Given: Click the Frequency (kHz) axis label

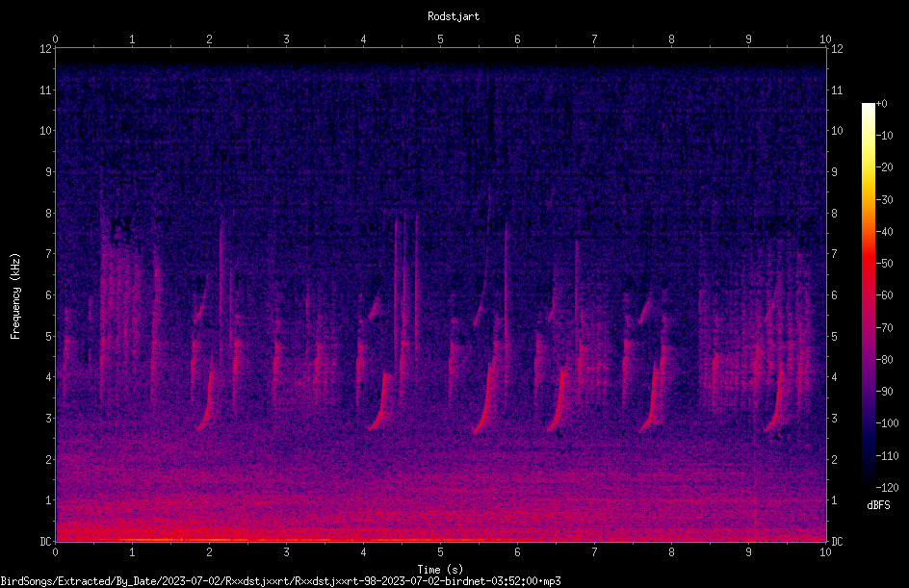Looking at the screenshot, I should (15, 296).
